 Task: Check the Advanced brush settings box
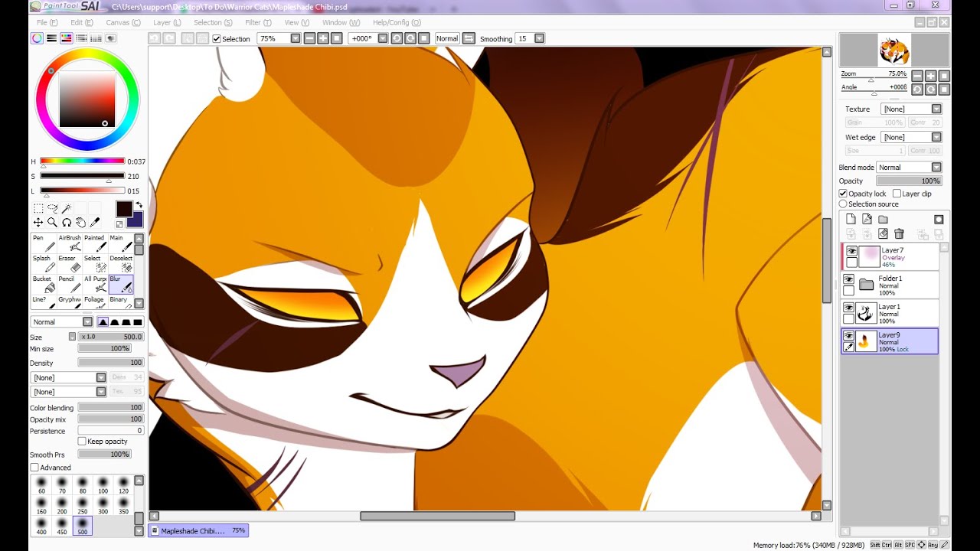pyautogui.click(x=34, y=468)
